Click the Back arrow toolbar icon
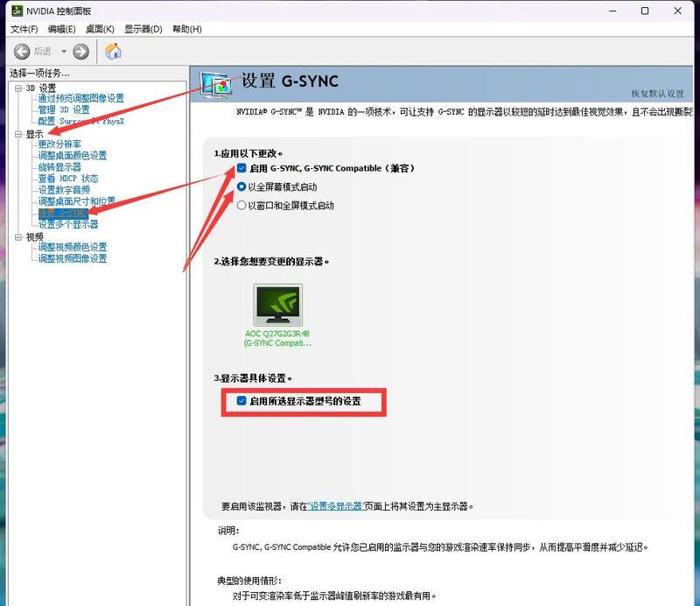 [22, 52]
